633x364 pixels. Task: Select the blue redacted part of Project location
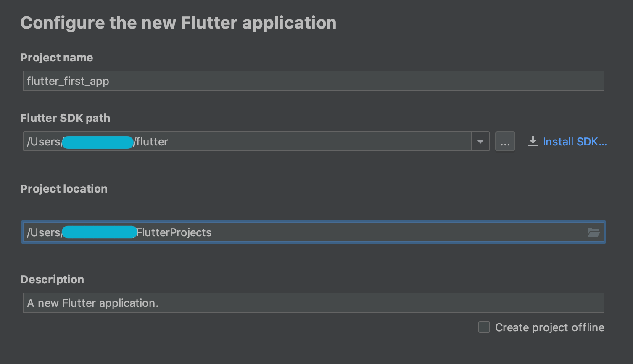pyautogui.click(x=99, y=232)
